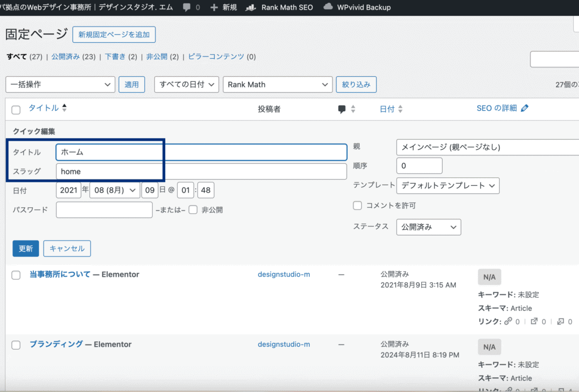This screenshot has height=392, width=579.
Task: Click the Rank Math SEO chart icon
Action: (251, 8)
